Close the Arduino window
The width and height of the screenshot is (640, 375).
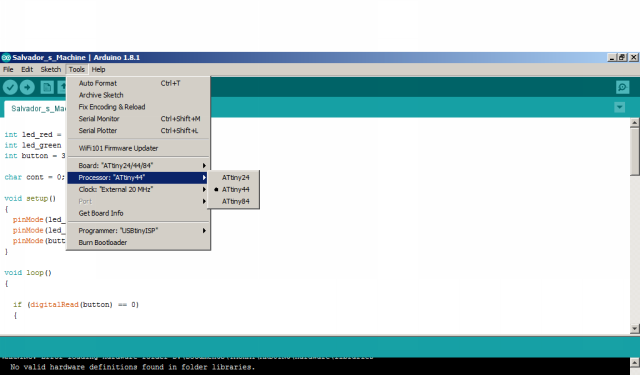633,58
